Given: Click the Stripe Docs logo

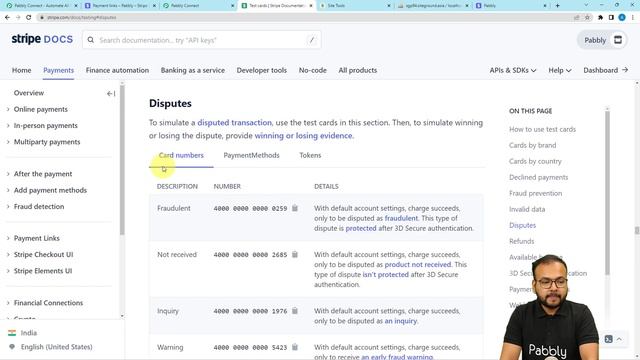Looking at the screenshot, I should pyautogui.click(x=42, y=39).
